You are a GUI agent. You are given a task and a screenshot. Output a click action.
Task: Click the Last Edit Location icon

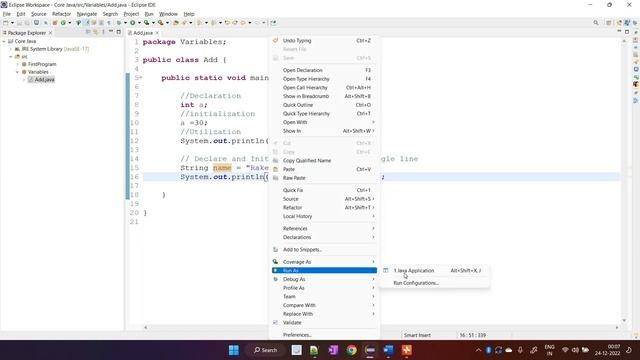pos(227,23)
